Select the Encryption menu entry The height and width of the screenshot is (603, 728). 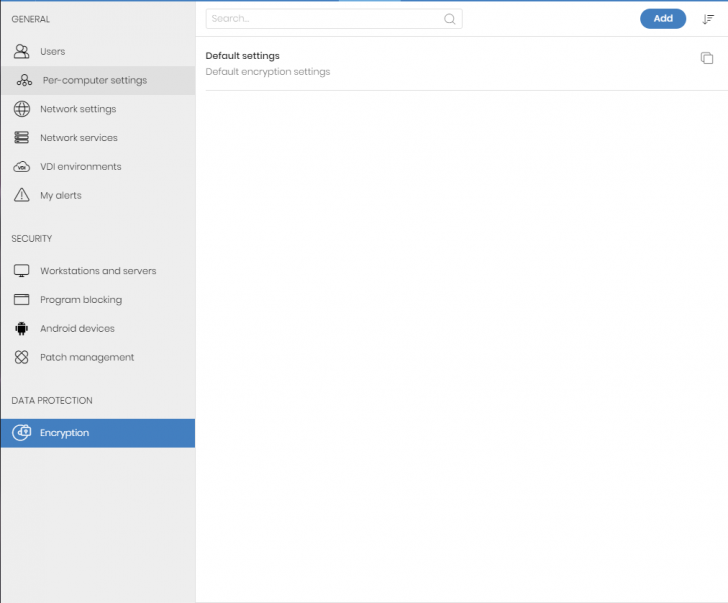click(98, 433)
